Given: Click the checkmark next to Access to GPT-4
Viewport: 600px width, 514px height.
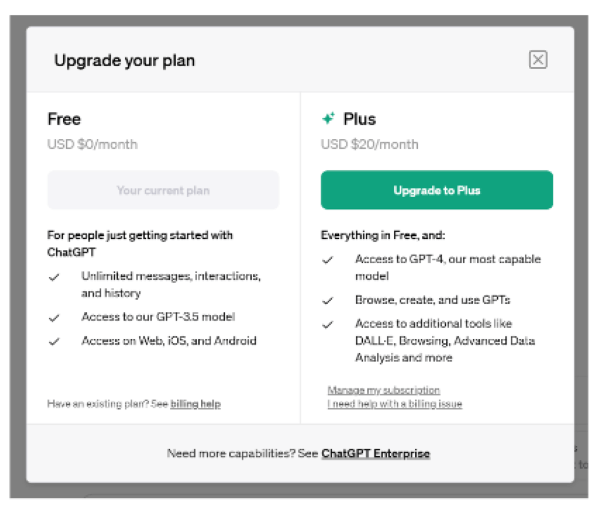Looking at the screenshot, I should (x=328, y=260).
